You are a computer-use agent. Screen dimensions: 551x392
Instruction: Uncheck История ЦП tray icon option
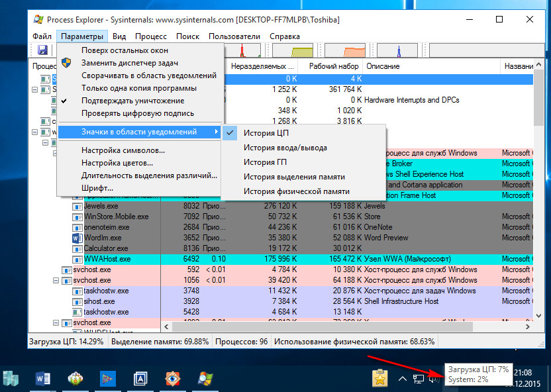click(303, 133)
